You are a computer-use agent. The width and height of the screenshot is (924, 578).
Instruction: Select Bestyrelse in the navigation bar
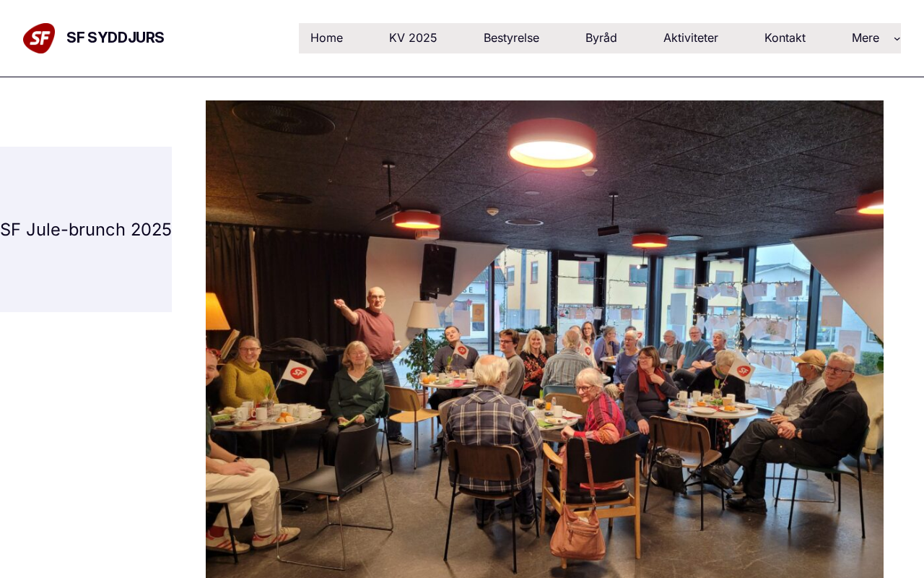click(x=511, y=38)
